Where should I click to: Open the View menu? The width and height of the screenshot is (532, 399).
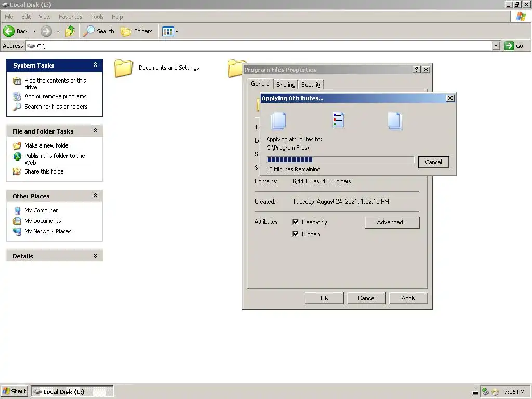point(45,17)
